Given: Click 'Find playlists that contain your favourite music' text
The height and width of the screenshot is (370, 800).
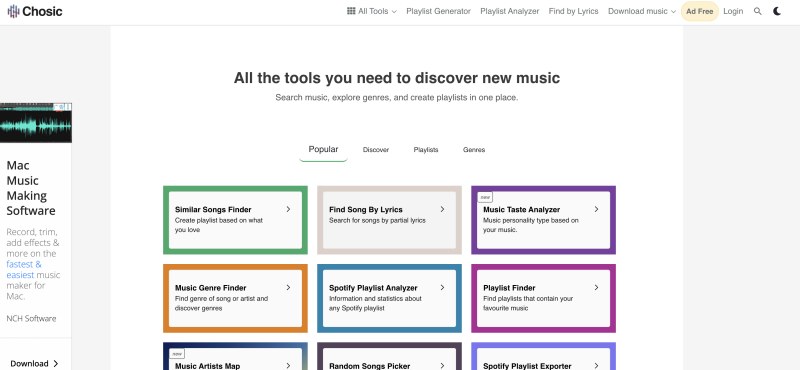Looking at the screenshot, I should click(x=528, y=303).
